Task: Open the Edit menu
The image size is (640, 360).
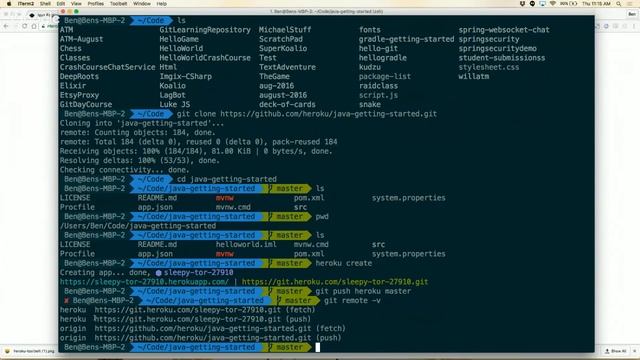Action: coord(61,3)
